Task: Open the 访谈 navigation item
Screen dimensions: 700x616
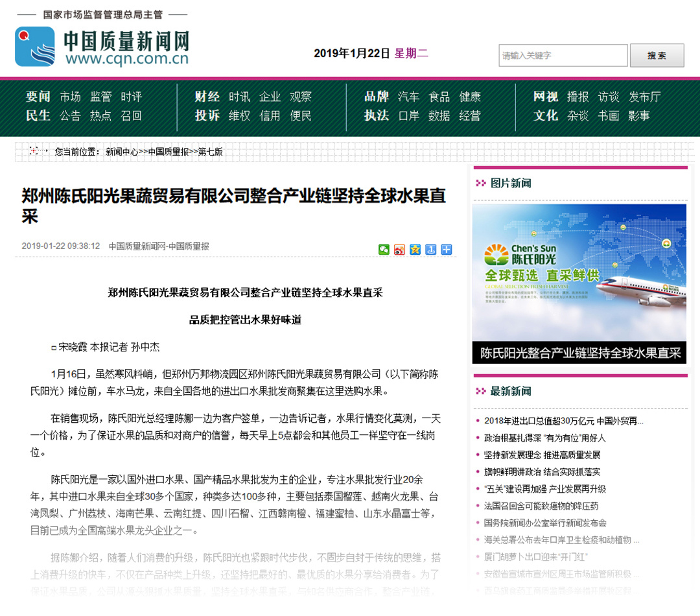Action: tap(609, 97)
